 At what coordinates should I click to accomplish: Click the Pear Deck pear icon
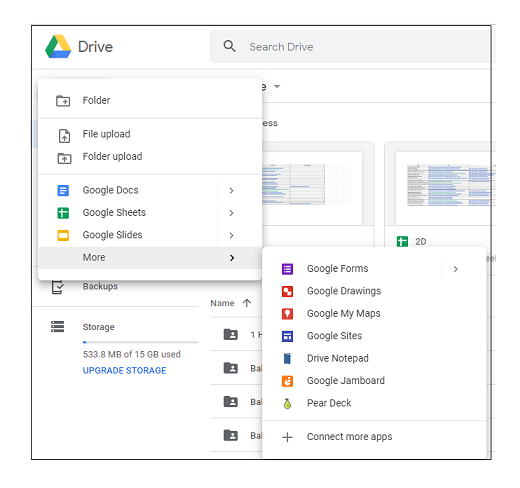[x=287, y=403]
